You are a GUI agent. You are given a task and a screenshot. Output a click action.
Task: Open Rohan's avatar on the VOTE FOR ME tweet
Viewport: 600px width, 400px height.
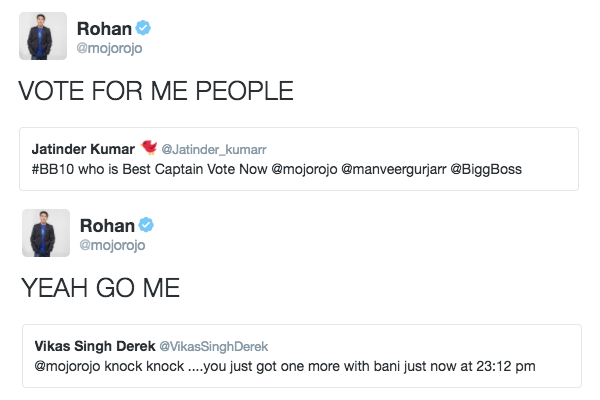(x=44, y=37)
